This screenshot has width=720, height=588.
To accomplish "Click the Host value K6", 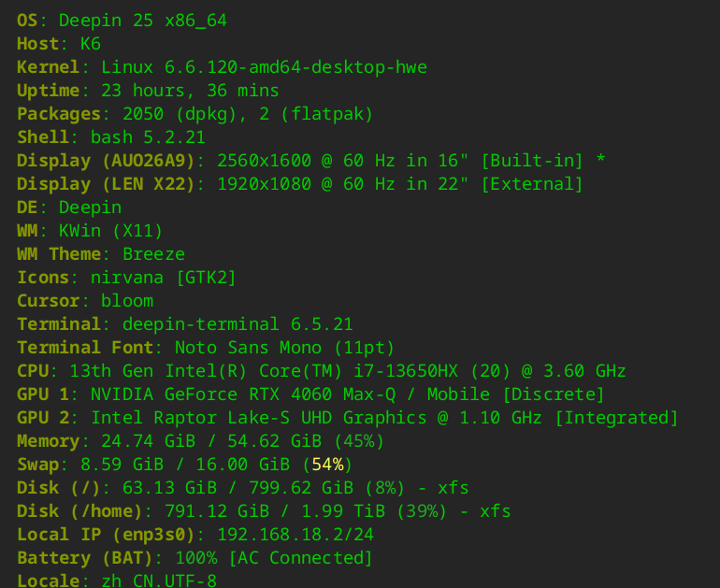I will (x=91, y=44).
